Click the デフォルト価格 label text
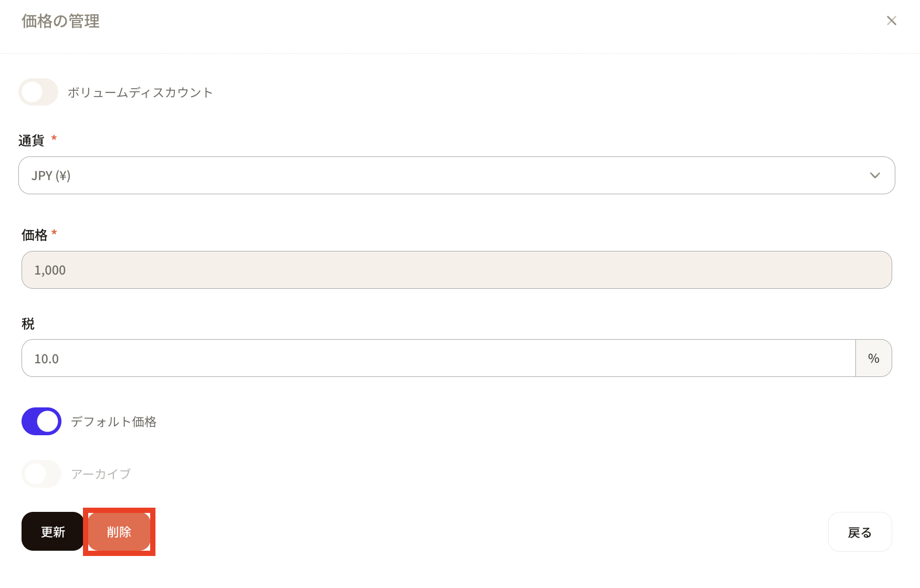This screenshot has height=588, width=920. pyautogui.click(x=114, y=422)
